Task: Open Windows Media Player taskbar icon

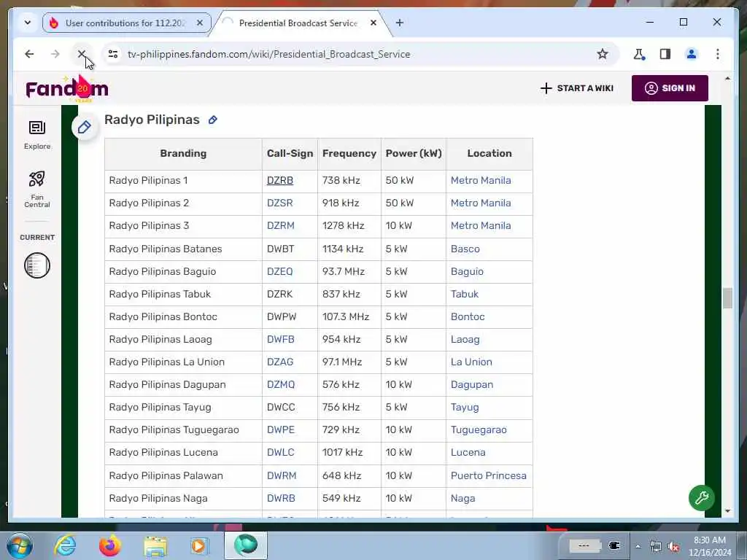Action: pyautogui.click(x=199, y=545)
